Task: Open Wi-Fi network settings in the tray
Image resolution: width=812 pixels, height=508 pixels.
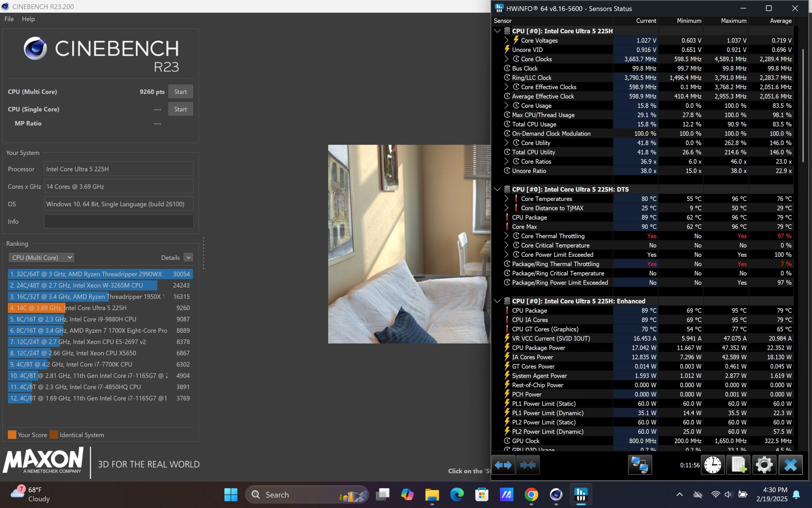Action: click(716, 495)
